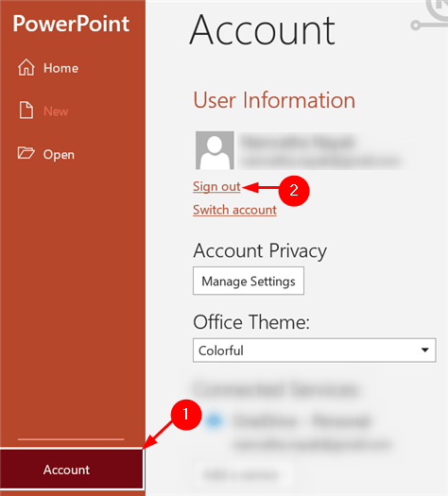Click the gray user avatar picture
The height and width of the screenshot is (496, 448).
tap(215, 150)
